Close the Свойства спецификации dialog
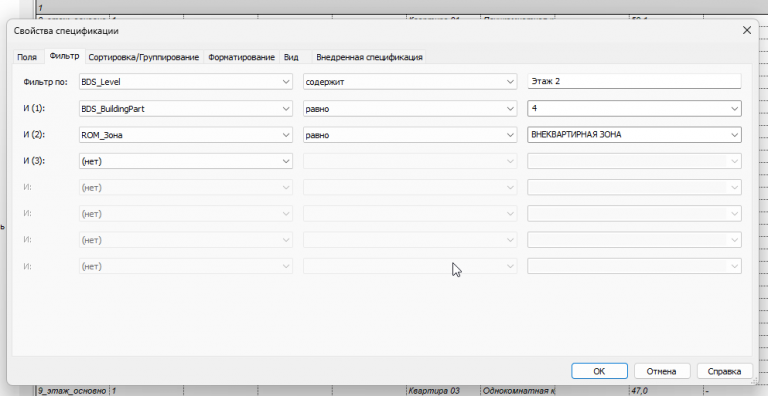 [x=746, y=30]
